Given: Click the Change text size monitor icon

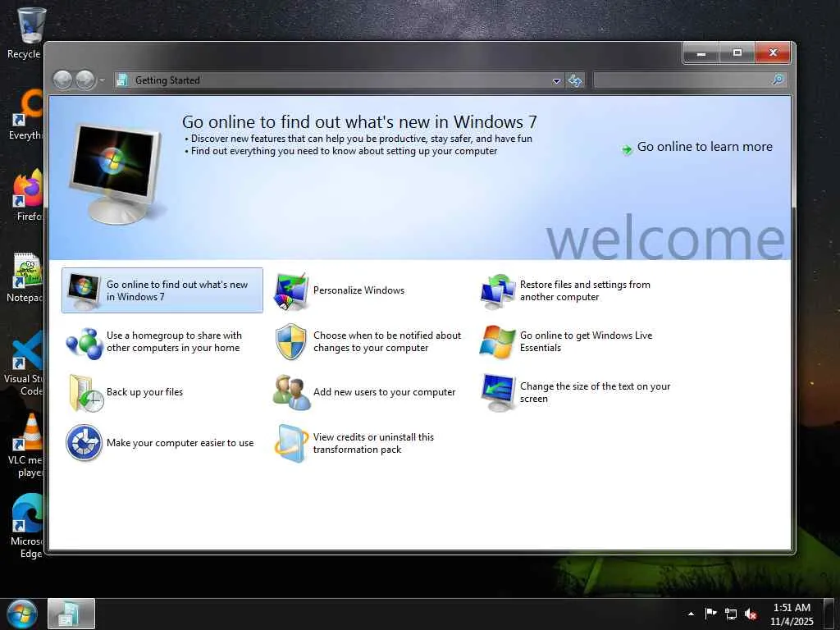Looking at the screenshot, I should pyautogui.click(x=498, y=393).
